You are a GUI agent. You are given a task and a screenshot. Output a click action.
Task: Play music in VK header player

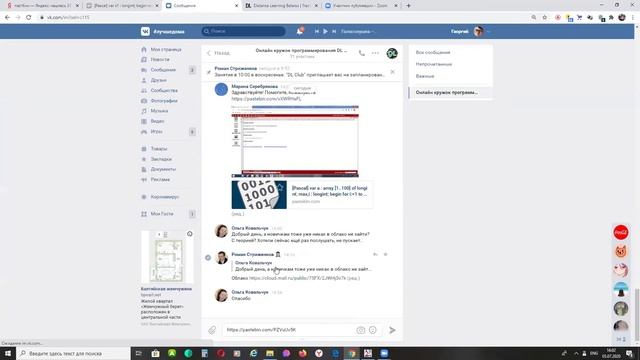click(325, 31)
